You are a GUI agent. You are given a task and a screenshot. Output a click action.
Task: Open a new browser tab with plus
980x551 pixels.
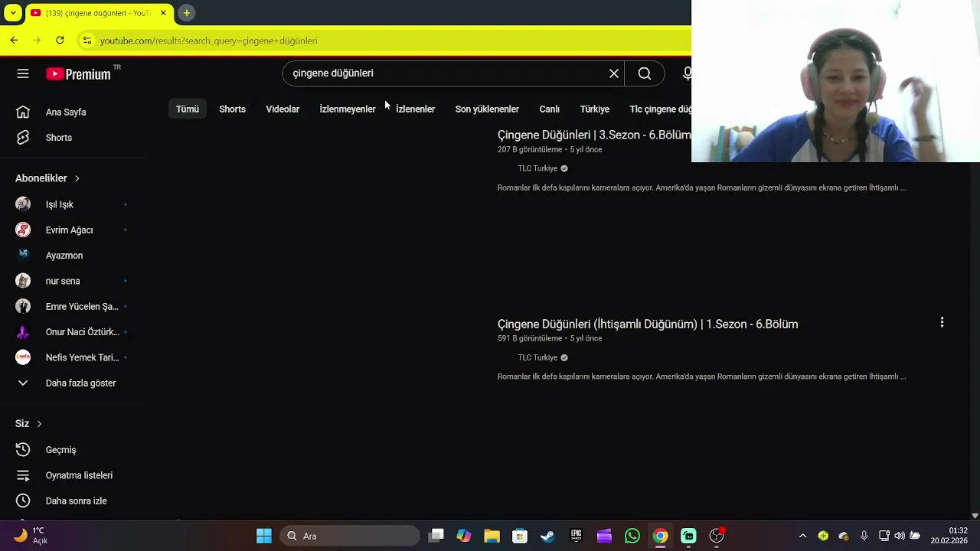pyautogui.click(x=186, y=13)
